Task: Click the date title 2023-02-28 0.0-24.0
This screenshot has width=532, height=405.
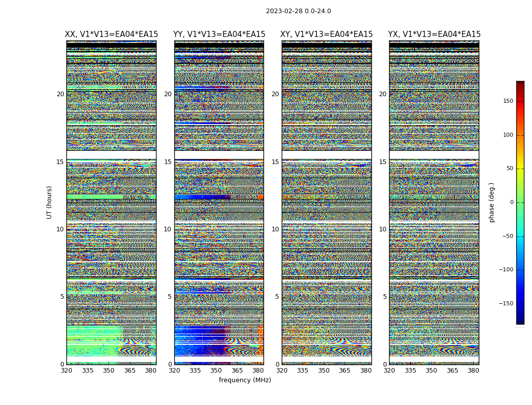Action: tap(298, 11)
